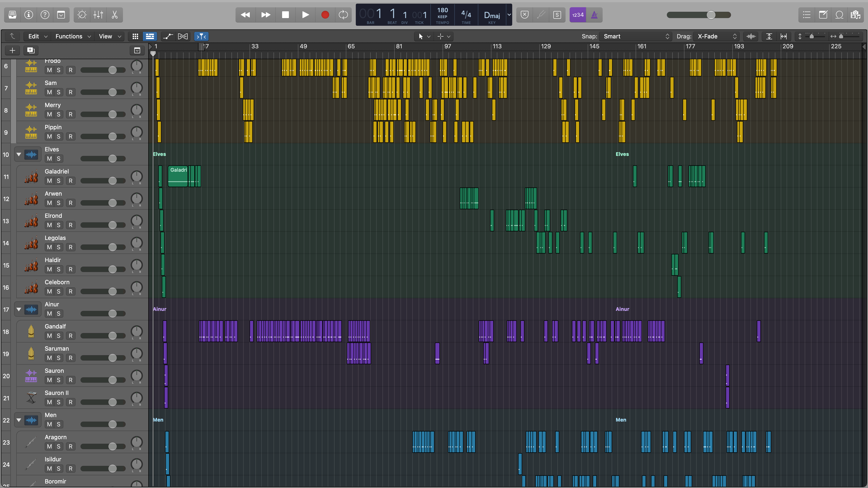The height and width of the screenshot is (488, 868).
Task: Rewind the playhead
Action: click(x=245, y=15)
